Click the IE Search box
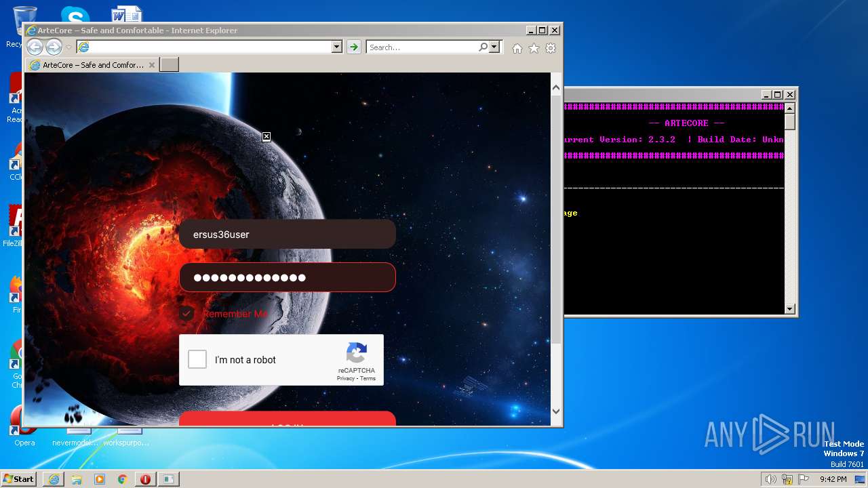This screenshot has width=868, height=488. tap(422, 47)
